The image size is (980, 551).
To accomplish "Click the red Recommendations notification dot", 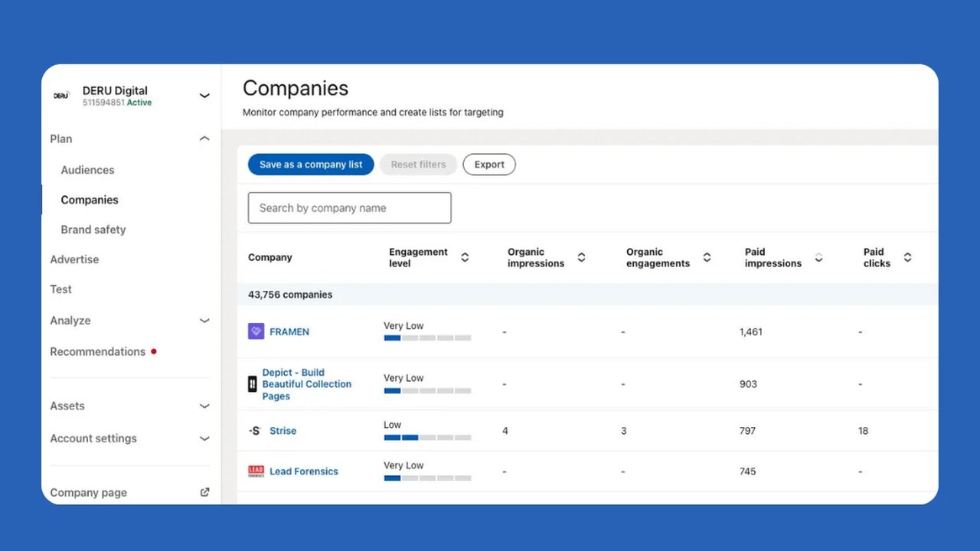I will click(154, 351).
